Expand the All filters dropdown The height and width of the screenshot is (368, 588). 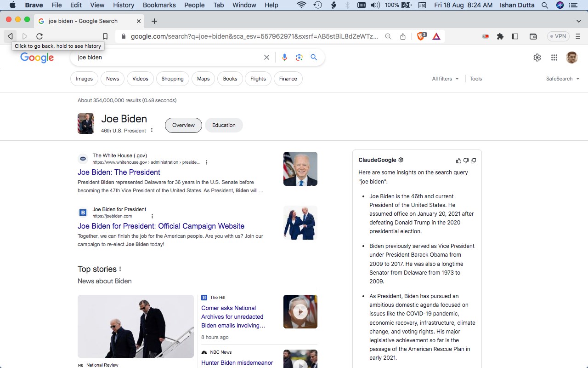click(445, 79)
